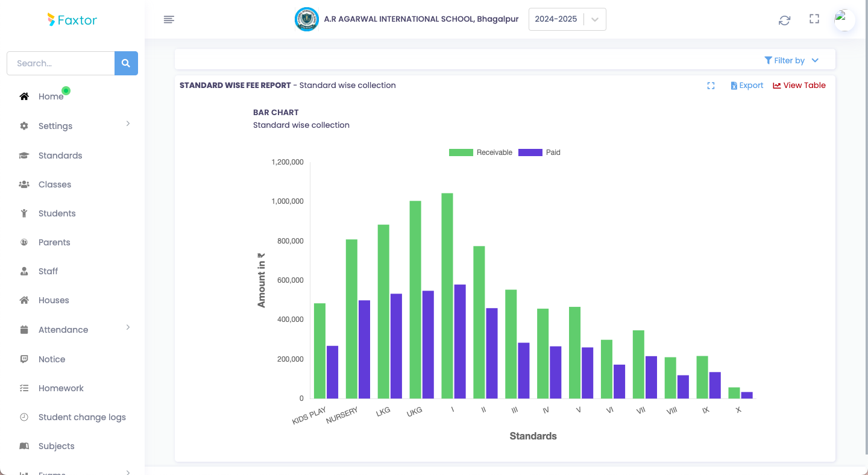Toggle the Paid legend series
Viewport: 868px width, 475px height.
(539, 153)
